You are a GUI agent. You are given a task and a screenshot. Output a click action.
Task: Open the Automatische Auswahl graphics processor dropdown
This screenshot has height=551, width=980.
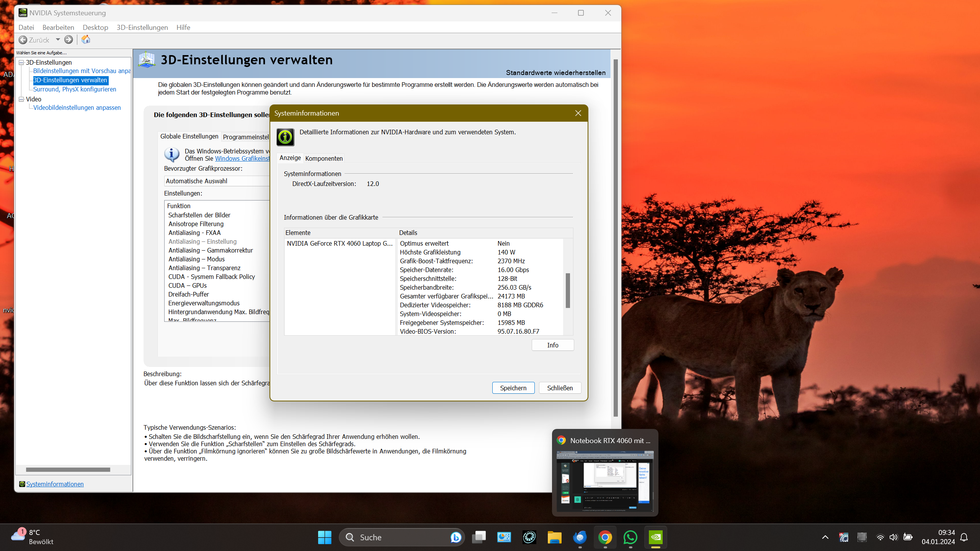[x=217, y=181]
